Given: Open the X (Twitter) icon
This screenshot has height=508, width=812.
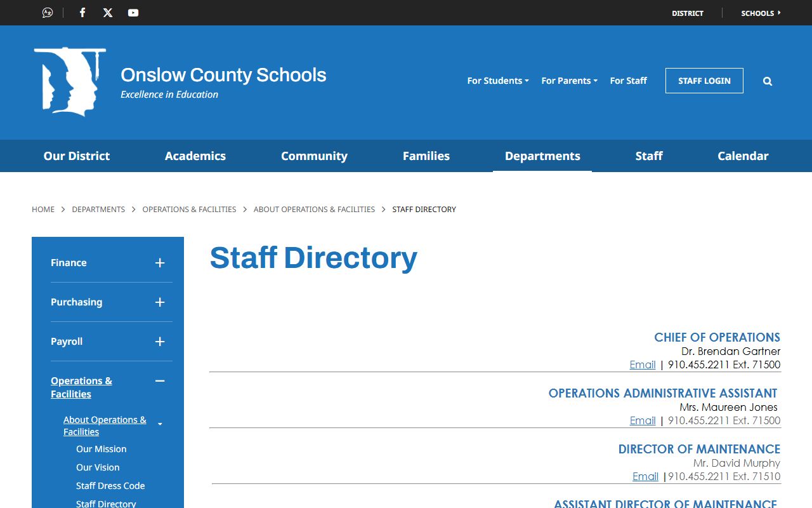Looking at the screenshot, I should point(108,13).
